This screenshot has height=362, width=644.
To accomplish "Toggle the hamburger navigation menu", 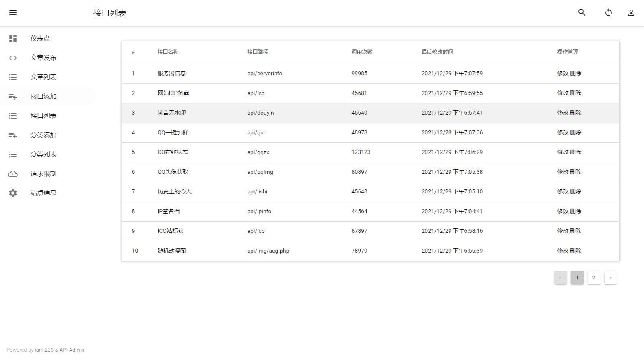I will click(13, 13).
